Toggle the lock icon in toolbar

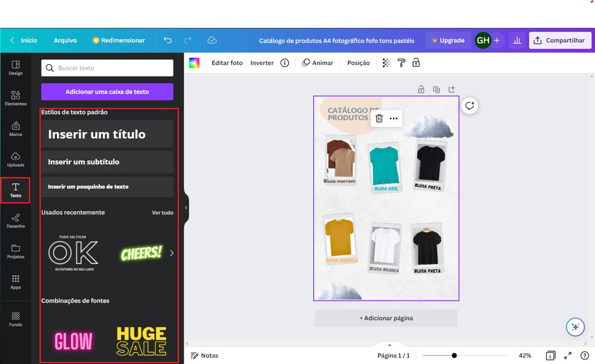coord(416,63)
